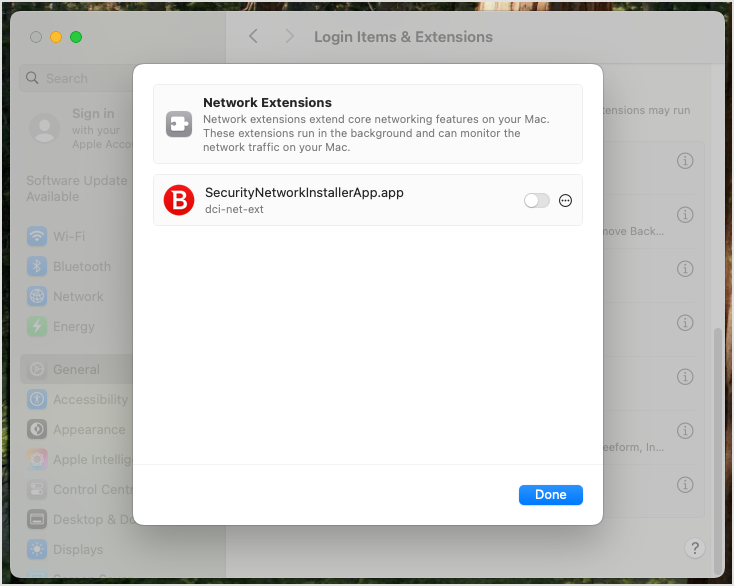Open Wi-Fi settings in sidebar
The height and width of the screenshot is (586, 734).
point(77,236)
